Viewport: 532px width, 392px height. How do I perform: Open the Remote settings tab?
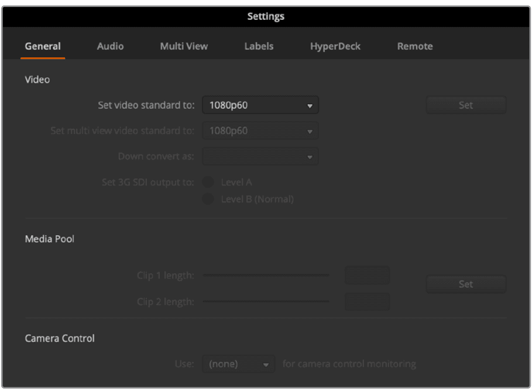click(414, 46)
